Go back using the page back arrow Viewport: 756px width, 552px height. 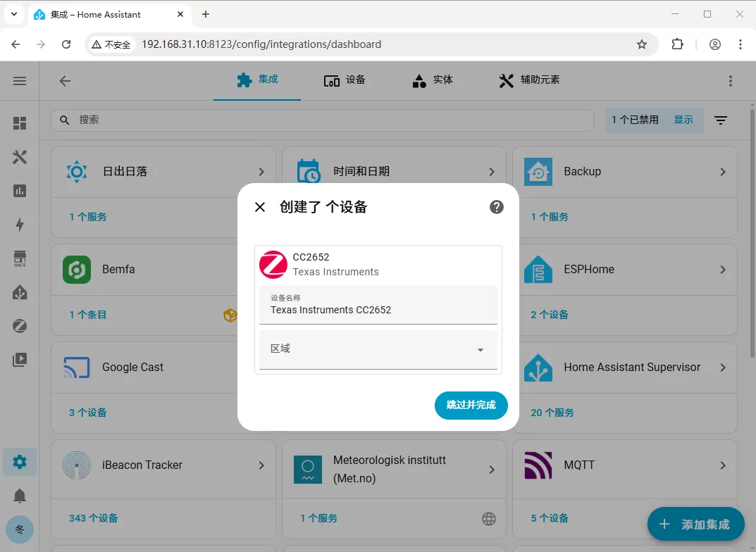tap(65, 81)
